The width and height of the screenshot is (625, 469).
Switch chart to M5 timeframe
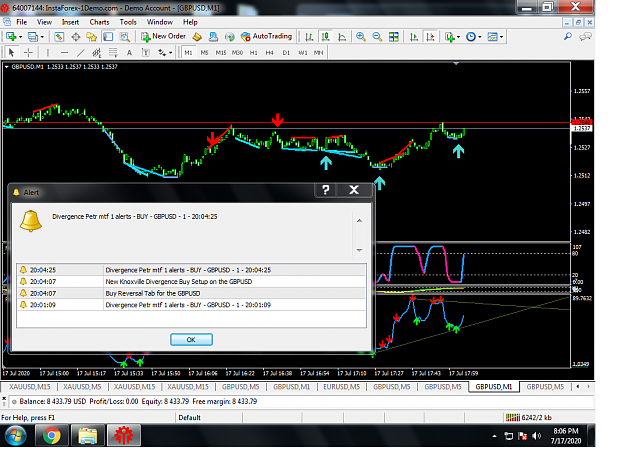click(204, 52)
